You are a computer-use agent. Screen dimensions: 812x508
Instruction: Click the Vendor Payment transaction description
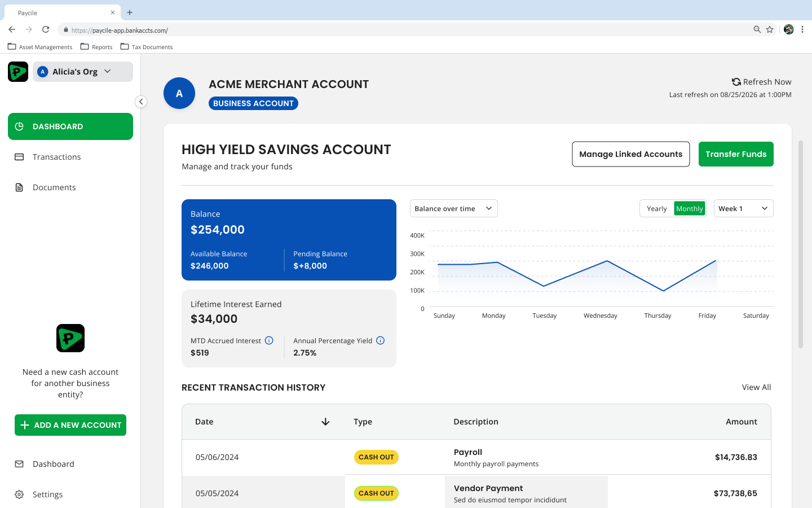click(x=510, y=494)
